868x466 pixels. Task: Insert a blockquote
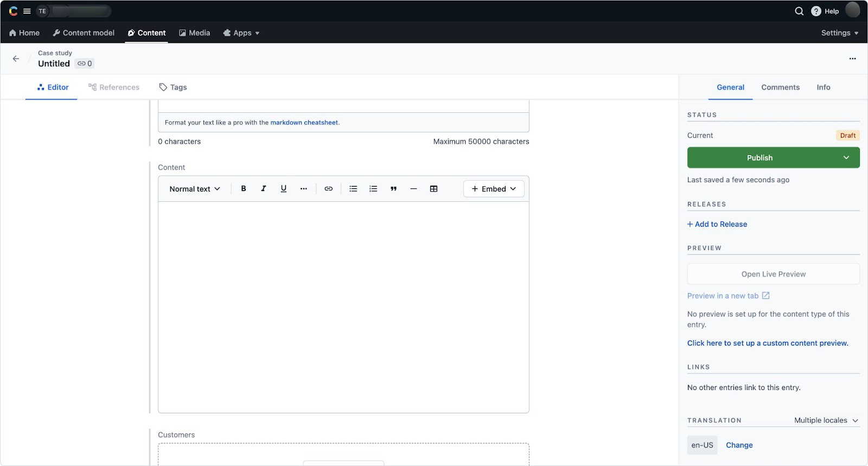pos(393,189)
